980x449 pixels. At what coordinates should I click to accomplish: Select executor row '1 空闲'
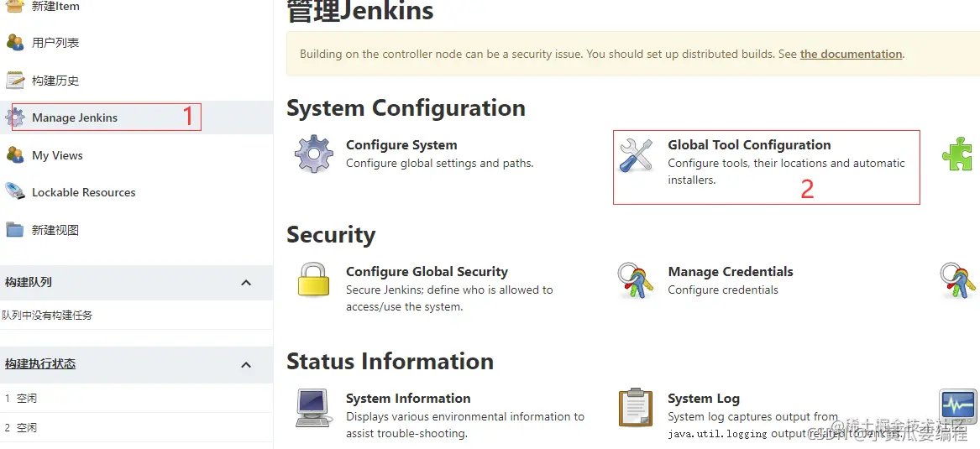click(x=136, y=398)
